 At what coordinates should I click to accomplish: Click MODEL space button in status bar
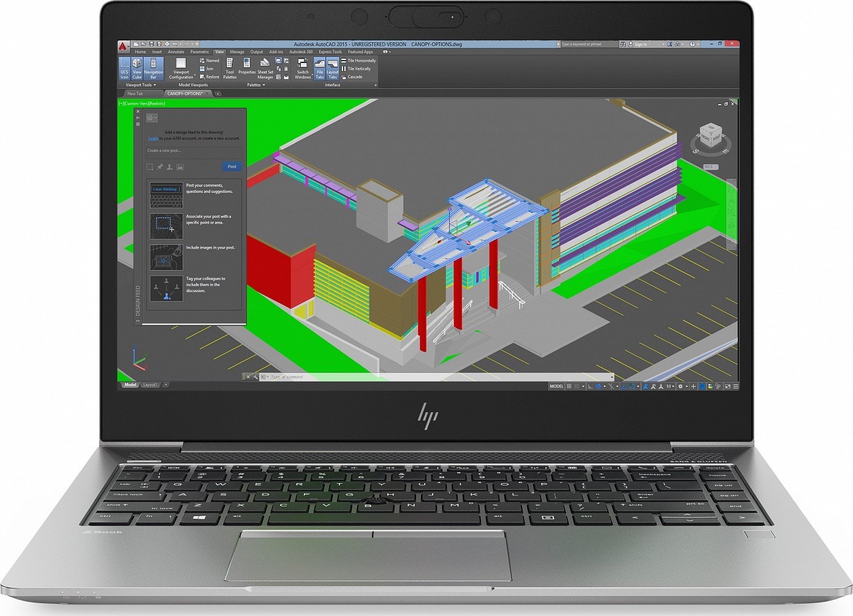556,386
